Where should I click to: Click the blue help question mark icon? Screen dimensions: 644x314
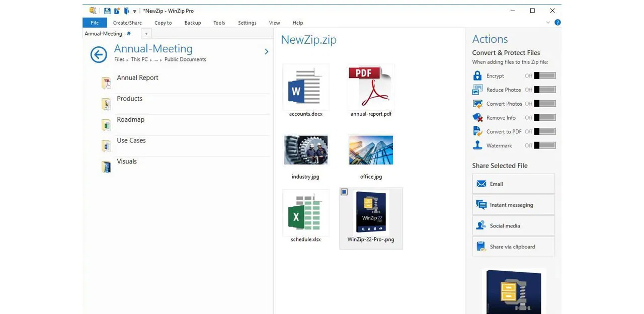point(557,23)
